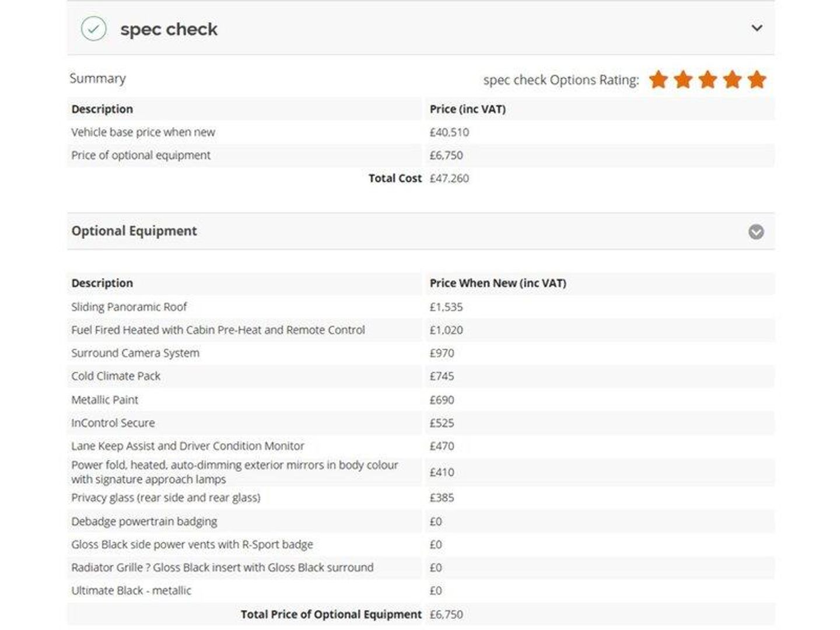Click the Price When New column header
This screenshot has height=630, width=840.
[498, 283]
